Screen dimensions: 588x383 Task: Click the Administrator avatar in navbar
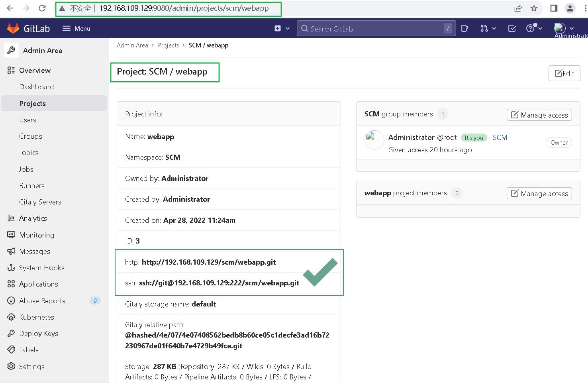(x=560, y=28)
